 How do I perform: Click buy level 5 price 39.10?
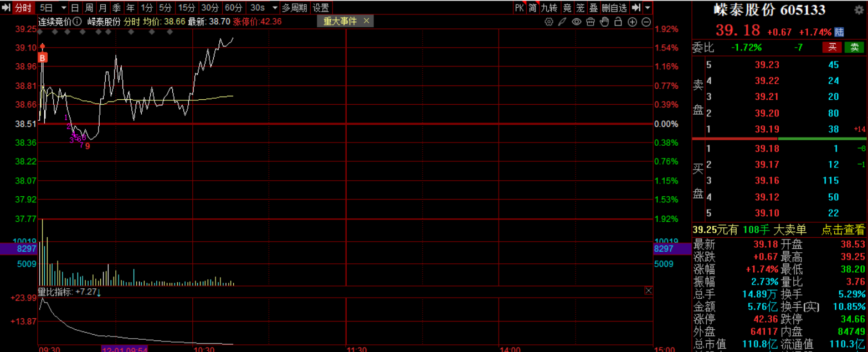tap(767, 213)
